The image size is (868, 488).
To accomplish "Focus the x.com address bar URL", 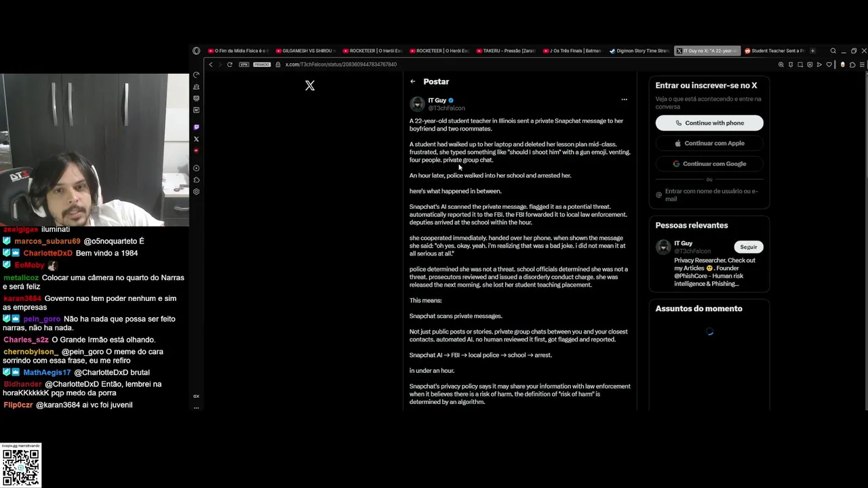I will pos(341,64).
